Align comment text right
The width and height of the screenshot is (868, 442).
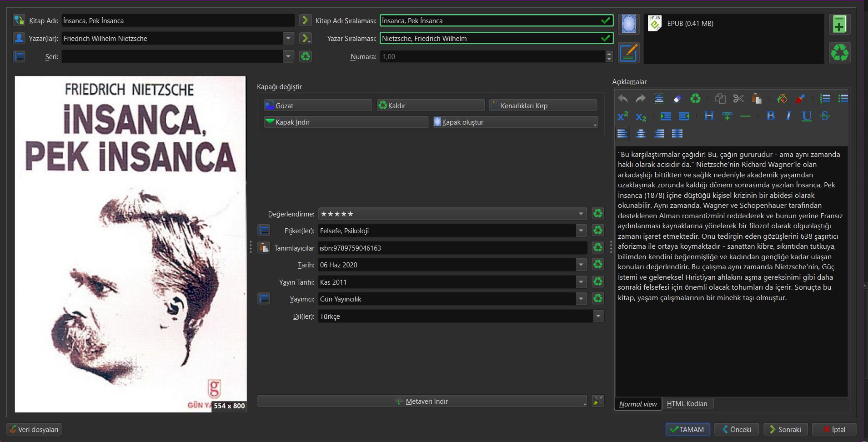659,133
